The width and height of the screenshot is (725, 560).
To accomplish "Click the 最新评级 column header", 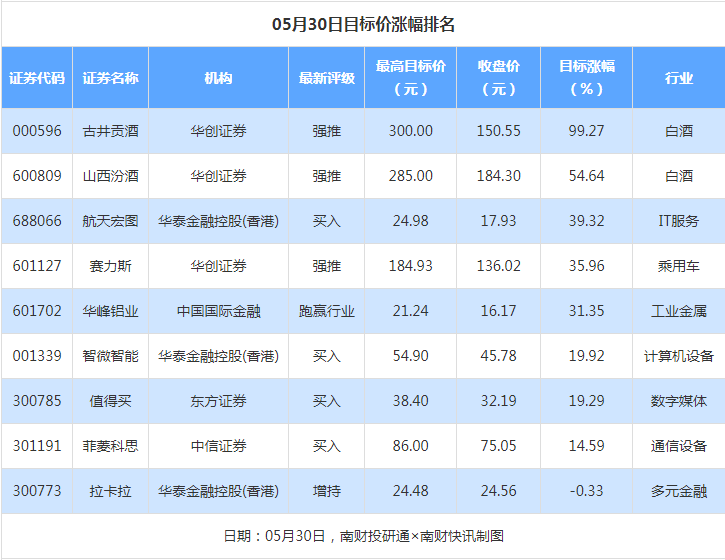I will coord(326,78).
